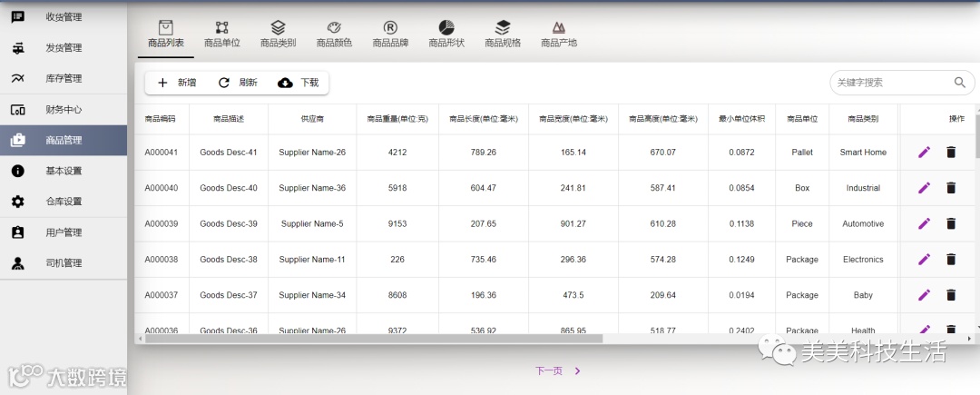Edit row A000041 with pencil icon
Viewport: 980px width, 395px height.
coord(924,152)
